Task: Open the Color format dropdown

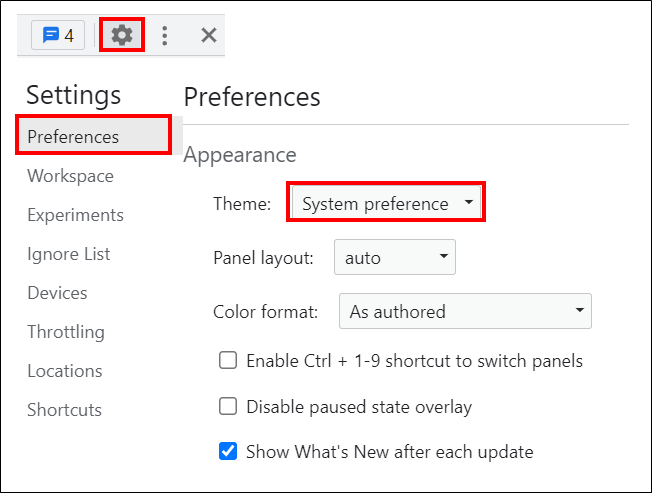Action: coord(465,311)
